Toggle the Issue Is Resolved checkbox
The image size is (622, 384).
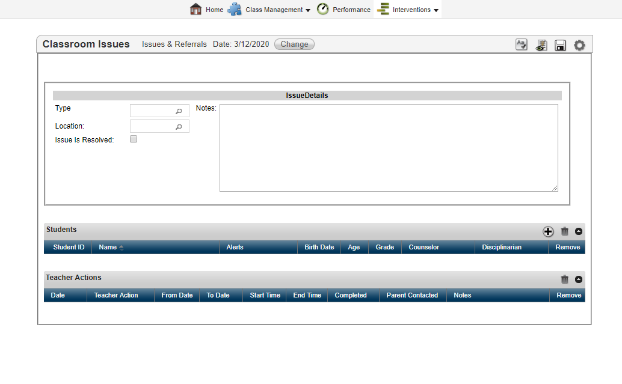(133, 139)
